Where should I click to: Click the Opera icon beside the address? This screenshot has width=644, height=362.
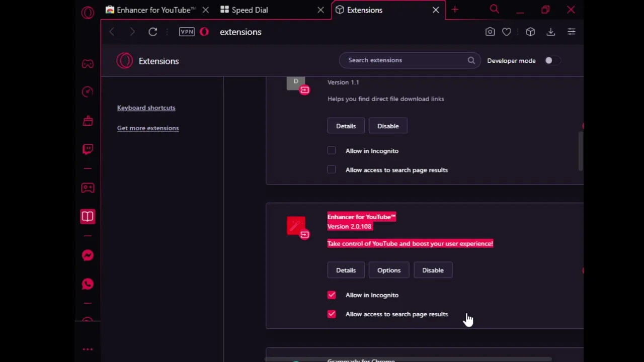click(204, 32)
